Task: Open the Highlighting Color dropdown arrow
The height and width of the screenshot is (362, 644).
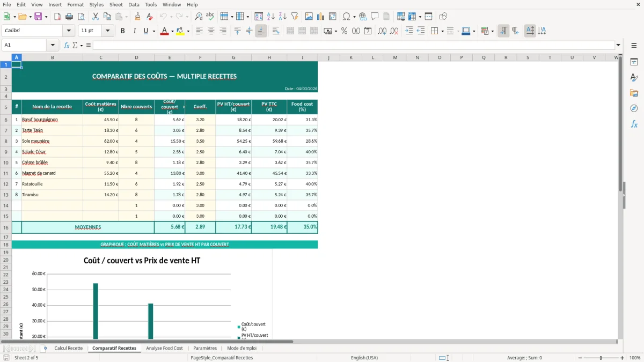Action: [x=188, y=31]
